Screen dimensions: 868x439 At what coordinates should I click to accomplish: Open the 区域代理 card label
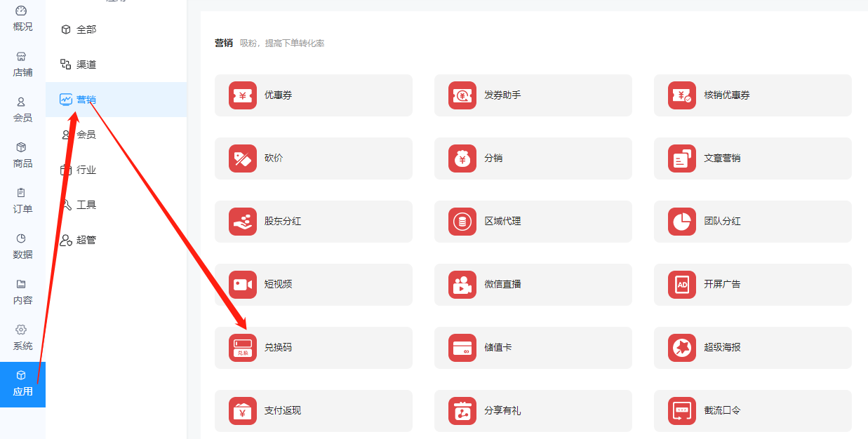tap(502, 222)
